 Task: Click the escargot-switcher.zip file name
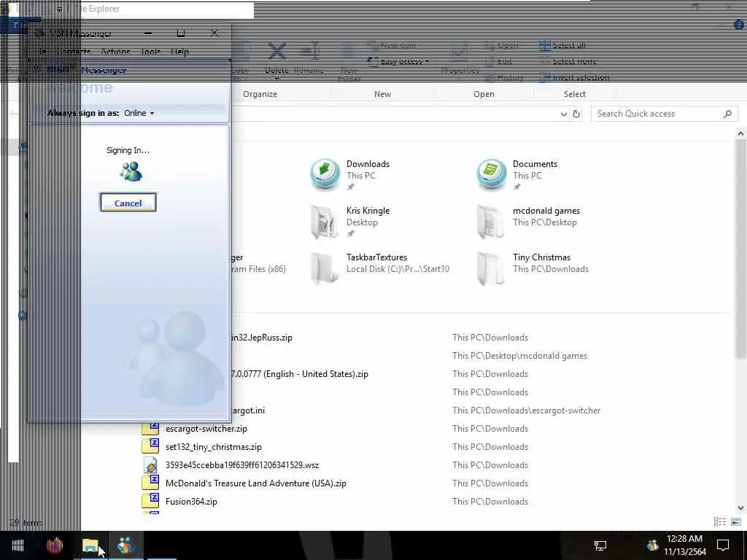206,429
